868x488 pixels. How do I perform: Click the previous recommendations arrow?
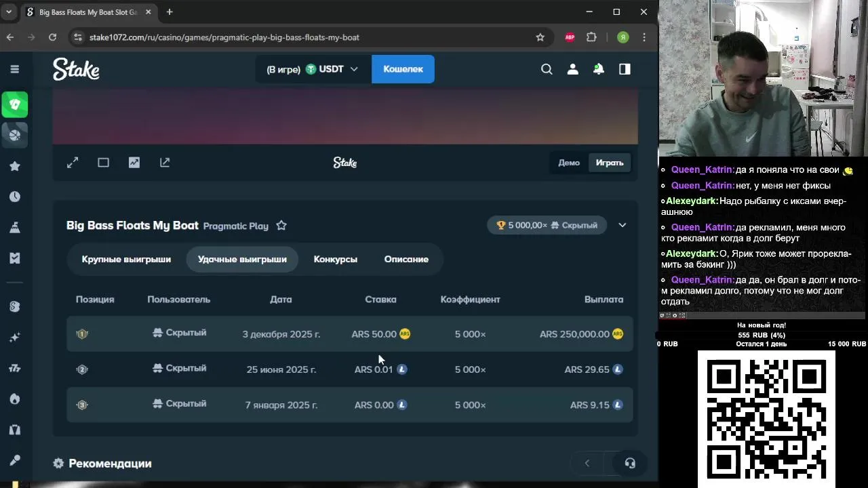point(587,464)
